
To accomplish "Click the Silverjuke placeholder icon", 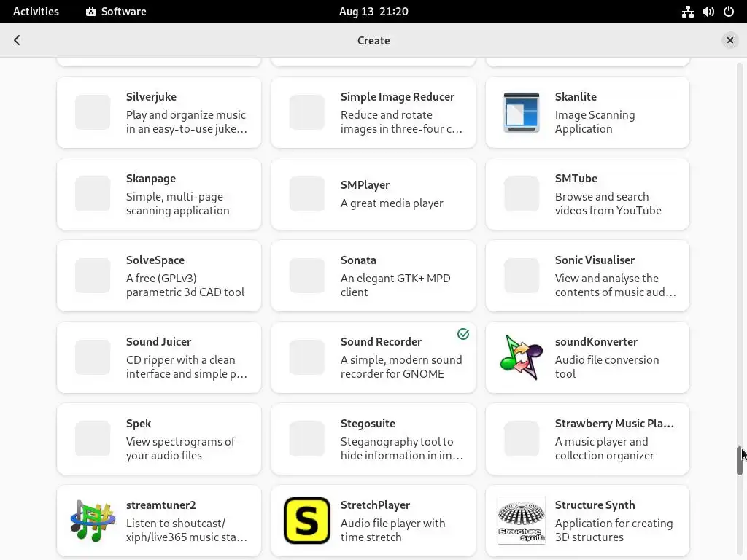I will click(93, 112).
